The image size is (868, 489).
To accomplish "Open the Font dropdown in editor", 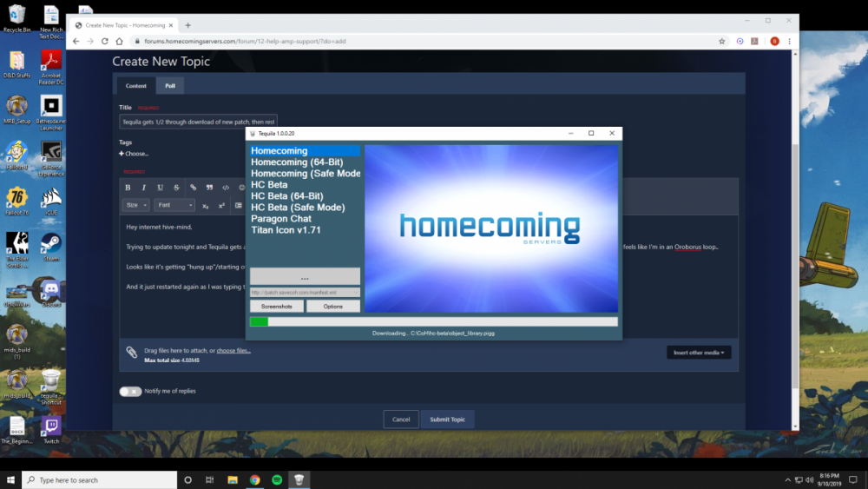I will pyautogui.click(x=174, y=205).
